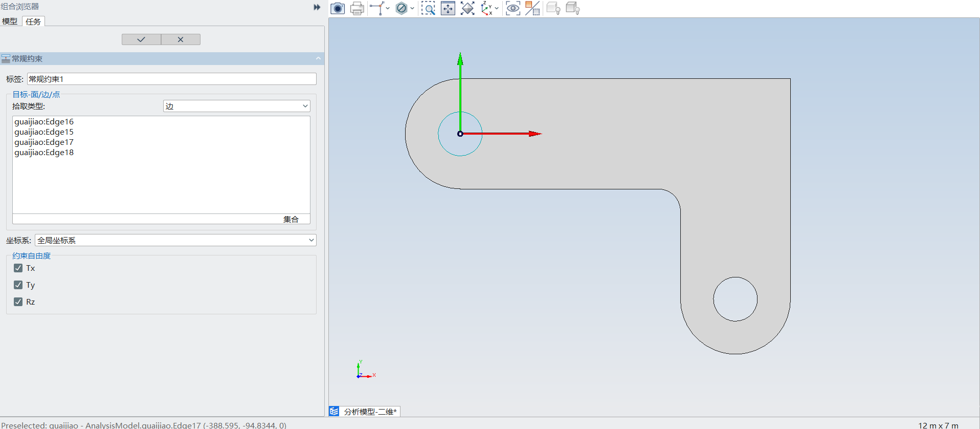Uncheck the Rz constraint checkbox
The image size is (980, 429).
[x=18, y=302]
